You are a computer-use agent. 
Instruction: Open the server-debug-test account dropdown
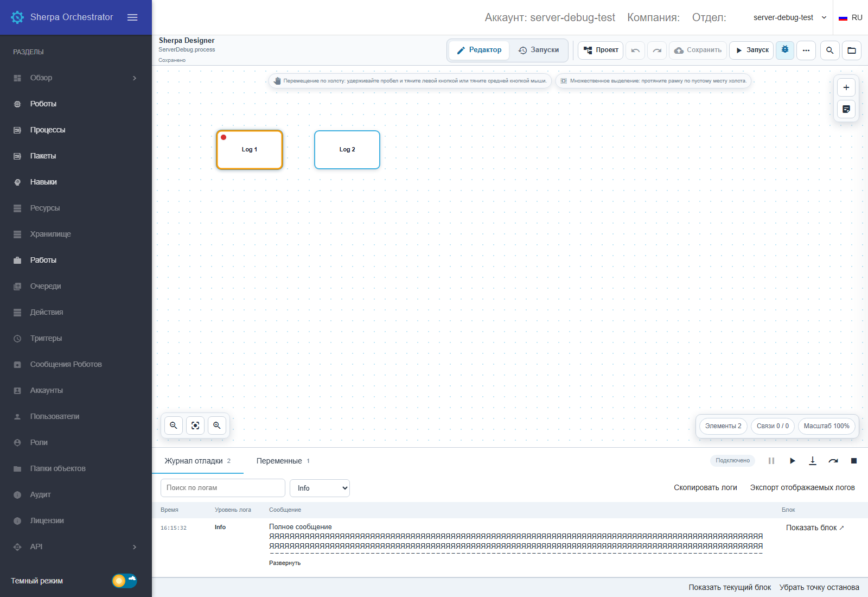790,17
